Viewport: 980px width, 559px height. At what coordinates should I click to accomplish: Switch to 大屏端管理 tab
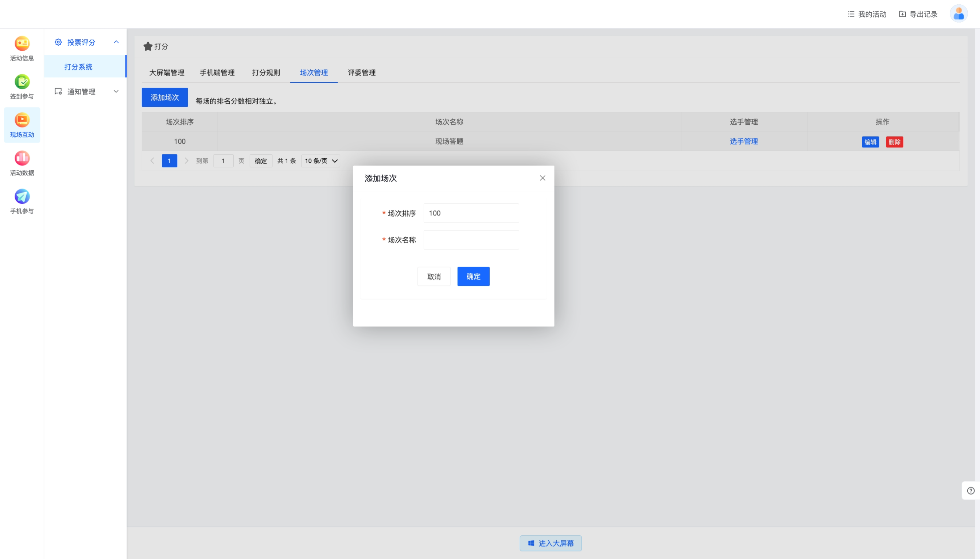[167, 73]
